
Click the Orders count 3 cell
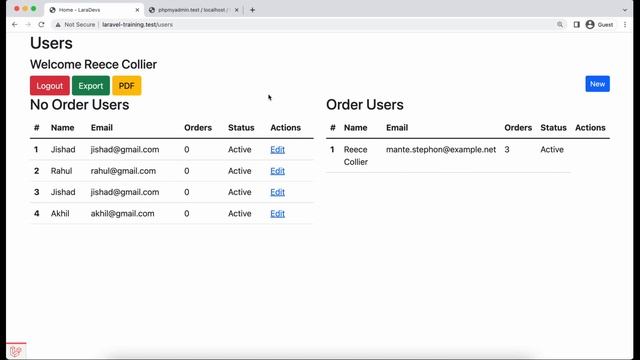tap(507, 149)
